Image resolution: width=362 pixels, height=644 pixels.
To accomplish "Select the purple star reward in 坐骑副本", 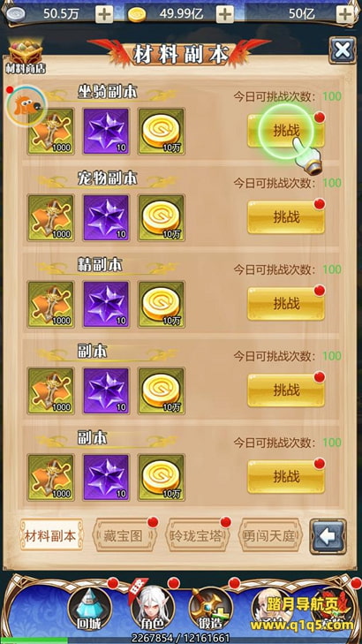I will click(106, 131).
